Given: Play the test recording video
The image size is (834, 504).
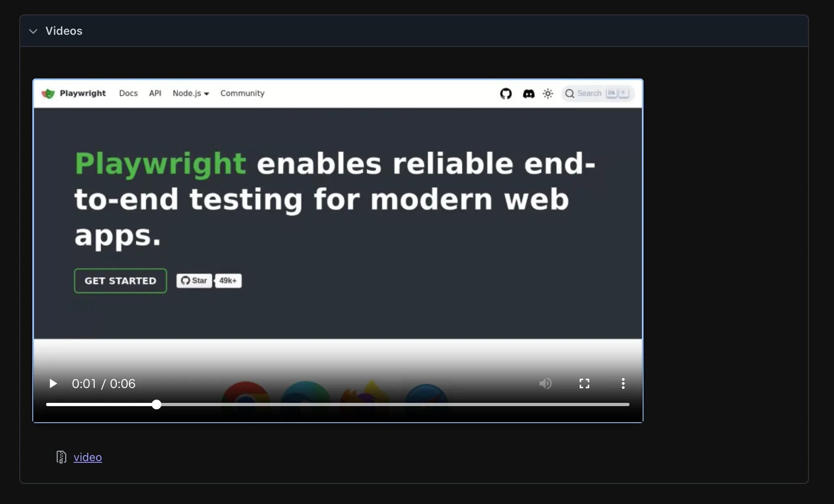Looking at the screenshot, I should [53, 383].
